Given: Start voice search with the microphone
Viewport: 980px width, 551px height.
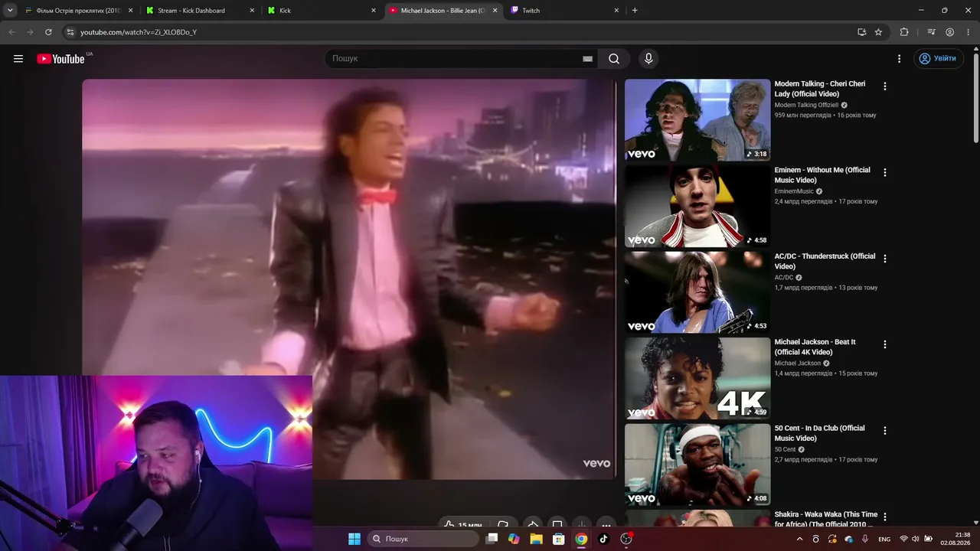Looking at the screenshot, I should [x=648, y=59].
